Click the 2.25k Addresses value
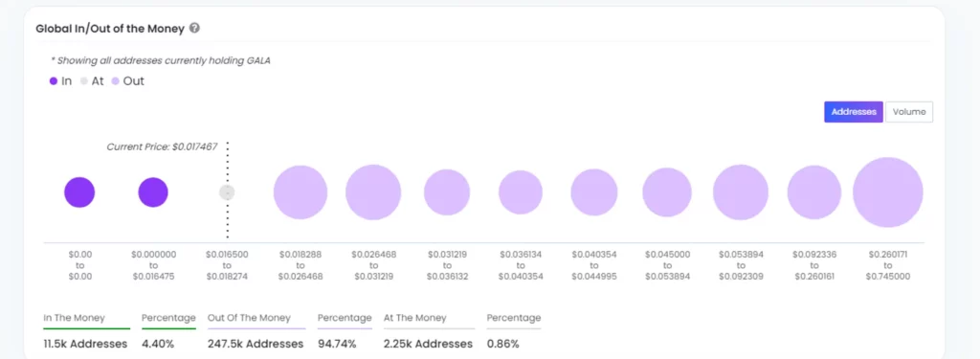Viewport: 980px width, 359px height. 428,344
